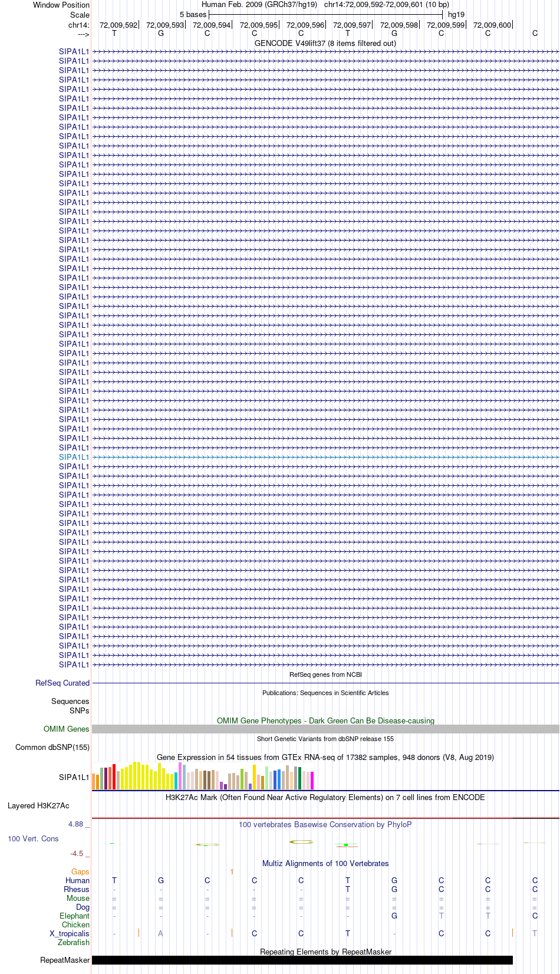
Task: Click position label 72,009,599
Action: pyautogui.click(x=446, y=25)
